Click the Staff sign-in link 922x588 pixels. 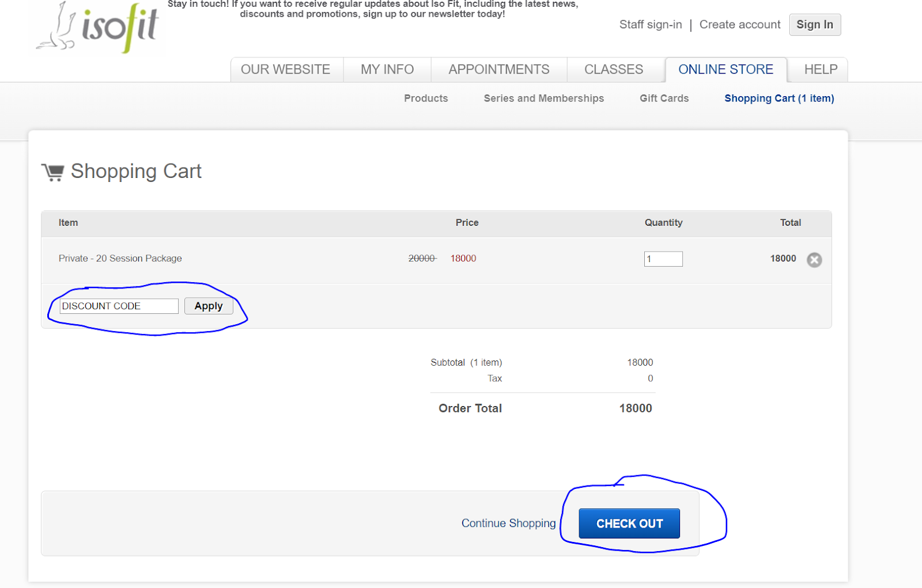pyautogui.click(x=651, y=25)
